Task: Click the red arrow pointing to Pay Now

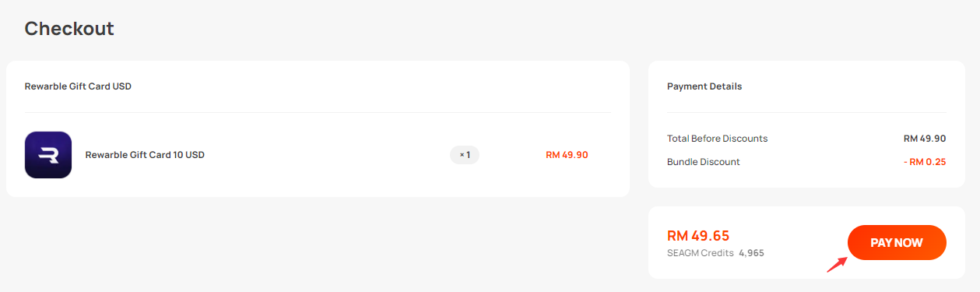Action: (x=837, y=262)
